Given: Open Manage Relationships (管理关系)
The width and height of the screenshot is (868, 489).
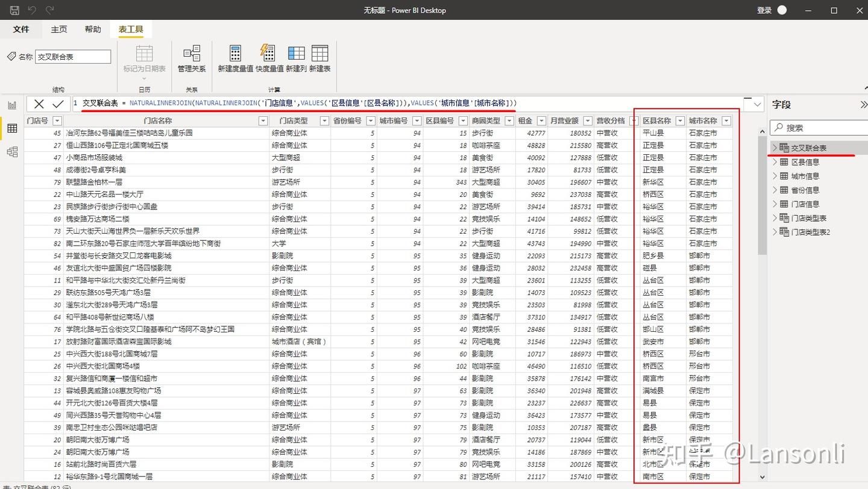Looking at the screenshot, I should pyautogui.click(x=192, y=58).
